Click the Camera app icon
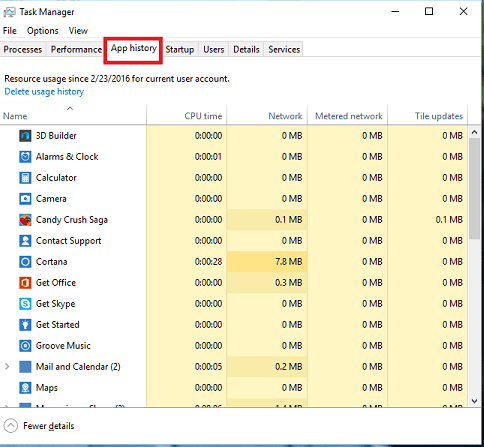This screenshot has height=447, width=484. [x=25, y=199]
